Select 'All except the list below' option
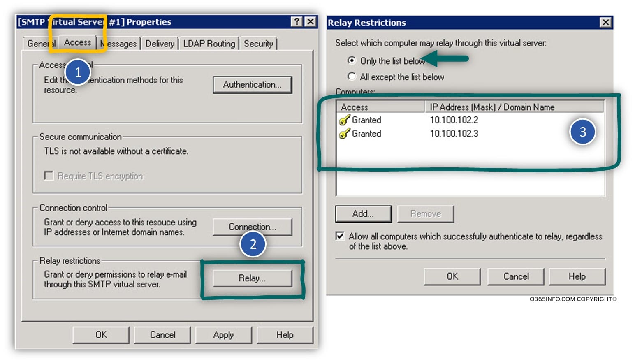This screenshot has width=635, height=364. (x=352, y=77)
